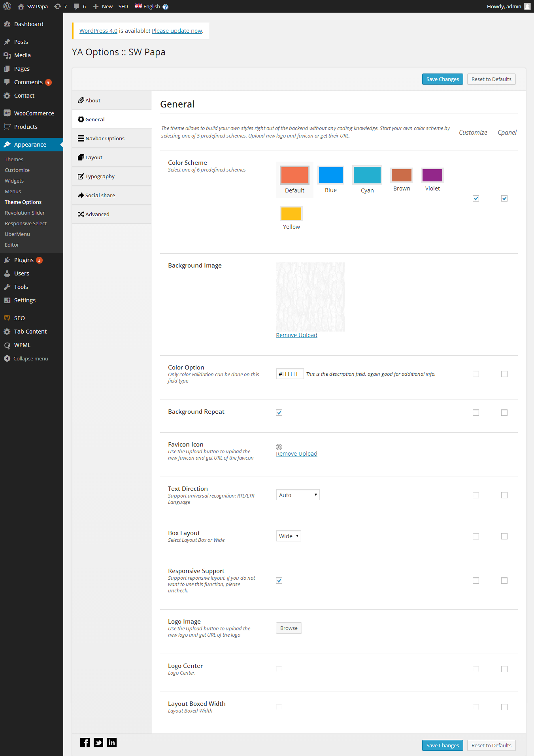Click the Products cart icon
This screenshot has height=756, width=534.
tap(7, 127)
